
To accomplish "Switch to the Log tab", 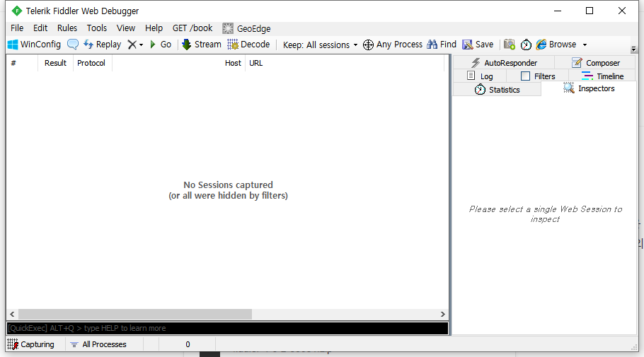I will point(480,76).
